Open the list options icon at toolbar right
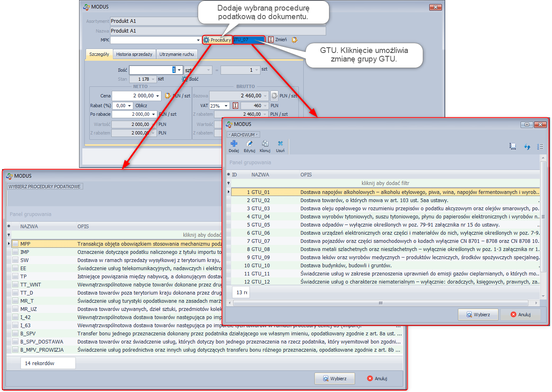This screenshot has width=552, height=392. 540,147
